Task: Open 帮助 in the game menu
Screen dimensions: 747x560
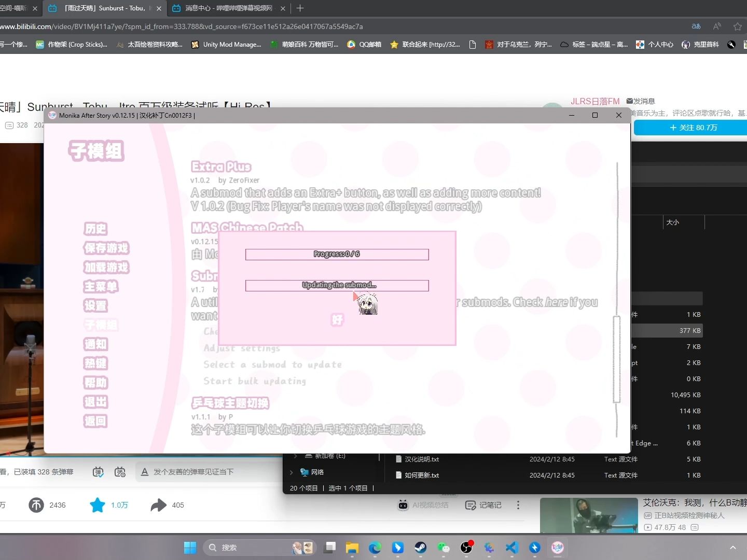Action: (95, 382)
